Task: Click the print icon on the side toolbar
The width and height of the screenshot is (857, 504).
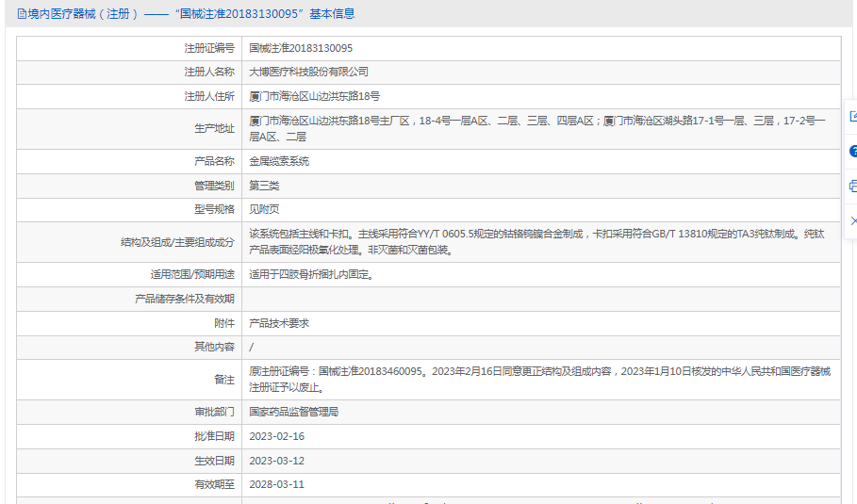Action: 853,187
